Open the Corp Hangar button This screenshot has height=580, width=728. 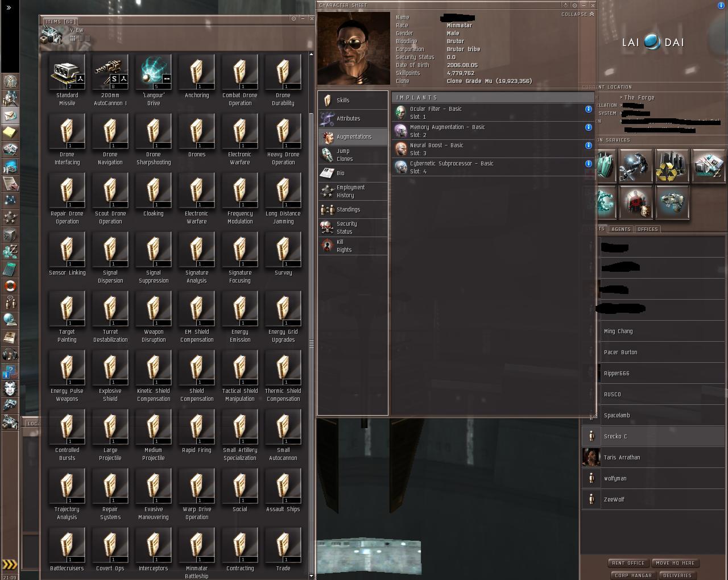point(633,575)
